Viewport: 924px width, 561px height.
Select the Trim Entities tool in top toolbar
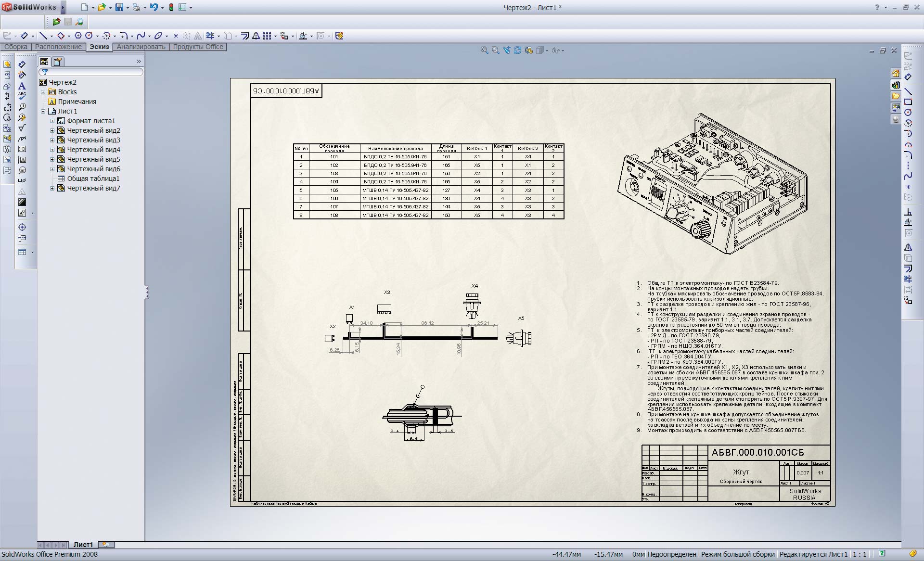click(x=210, y=36)
